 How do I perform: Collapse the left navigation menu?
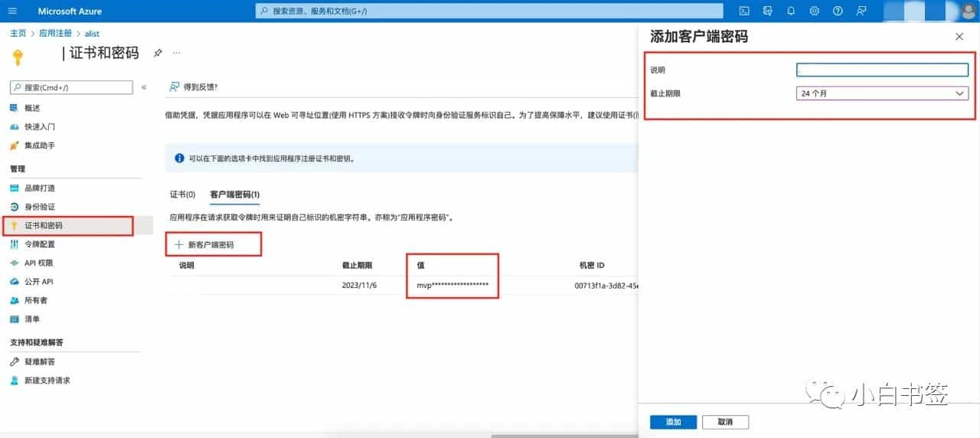[x=144, y=87]
